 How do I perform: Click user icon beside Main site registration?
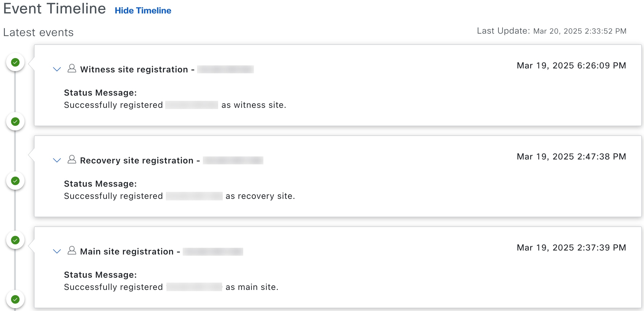72,251
